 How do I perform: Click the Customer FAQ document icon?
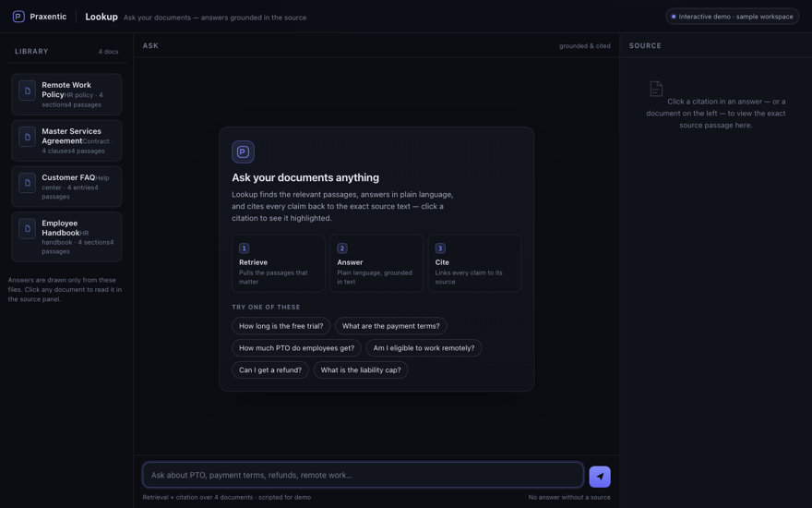tap(28, 183)
